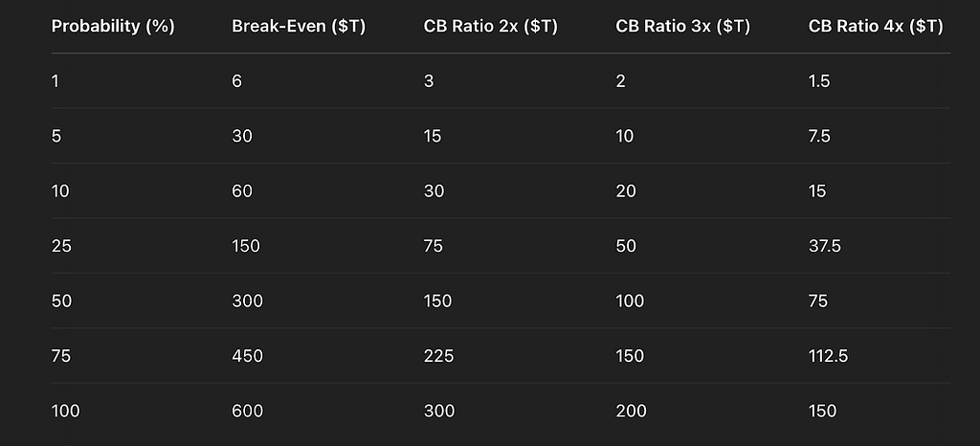Viewport: 980px width, 446px height.
Task: Select the 300 break-even cell in 50% row
Action: coord(248,301)
